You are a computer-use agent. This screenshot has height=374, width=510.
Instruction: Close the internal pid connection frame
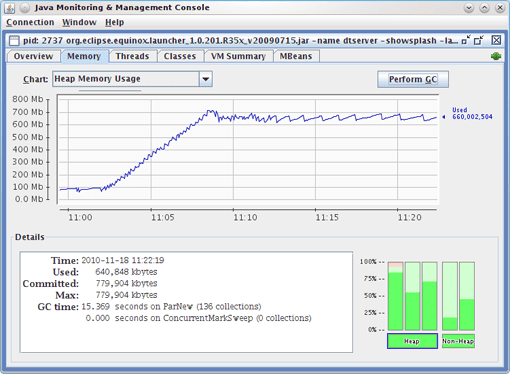[496, 40]
